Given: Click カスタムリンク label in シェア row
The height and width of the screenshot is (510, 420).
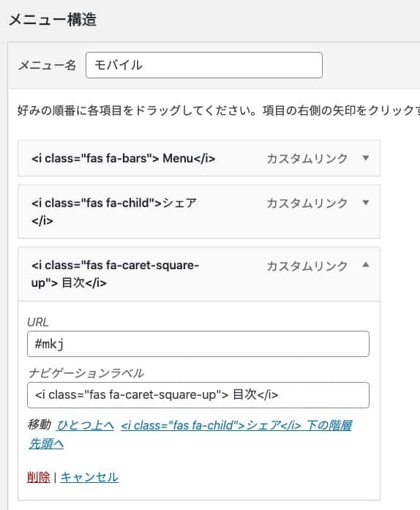Looking at the screenshot, I should [307, 203].
